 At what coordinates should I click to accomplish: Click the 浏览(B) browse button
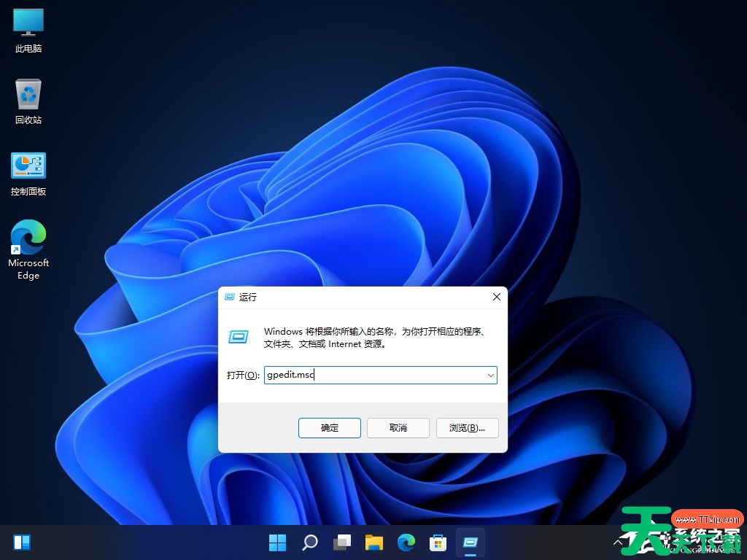tap(467, 428)
